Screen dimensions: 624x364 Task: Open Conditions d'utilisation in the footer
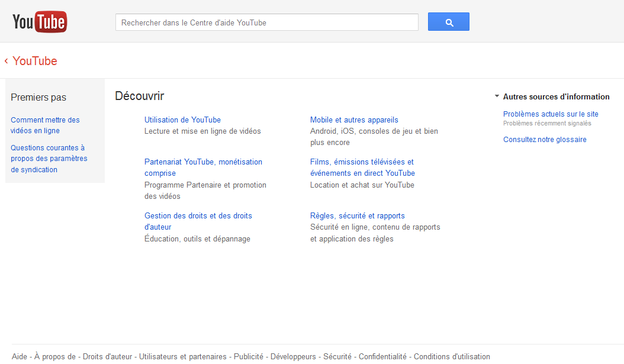point(452,356)
